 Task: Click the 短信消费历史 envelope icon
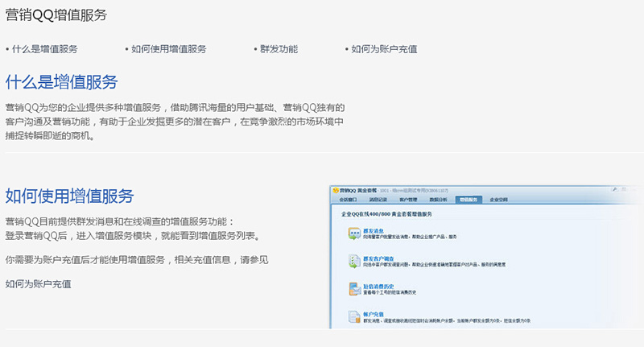(354, 289)
